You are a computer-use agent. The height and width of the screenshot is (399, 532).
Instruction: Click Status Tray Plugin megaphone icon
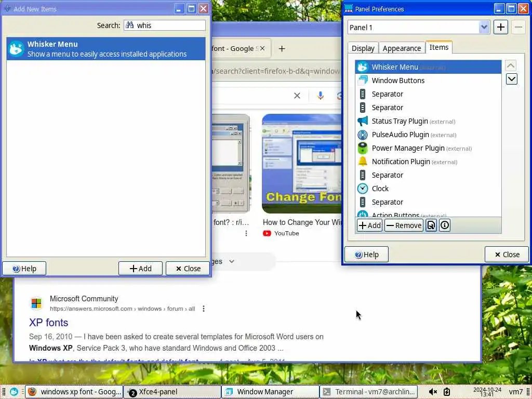(362, 121)
